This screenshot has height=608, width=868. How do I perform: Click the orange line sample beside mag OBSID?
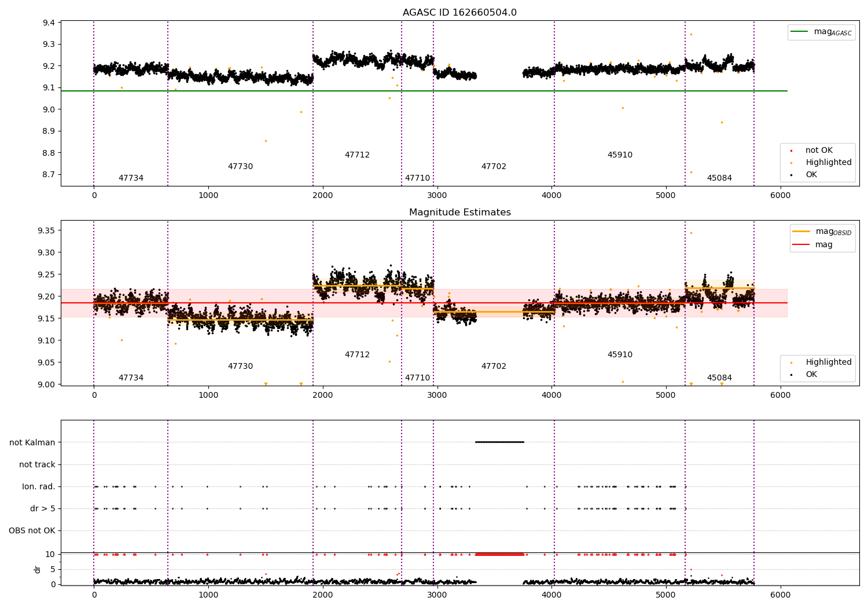tap(801, 232)
